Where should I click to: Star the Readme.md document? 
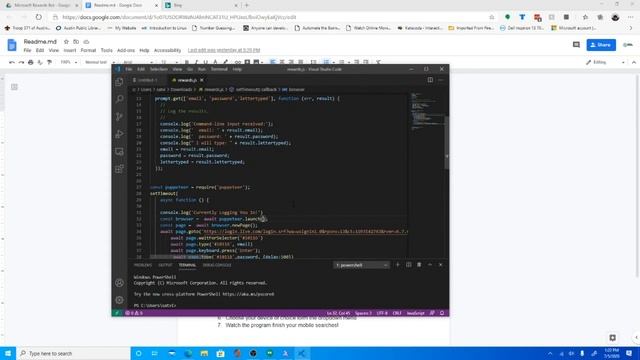click(66, 42)
